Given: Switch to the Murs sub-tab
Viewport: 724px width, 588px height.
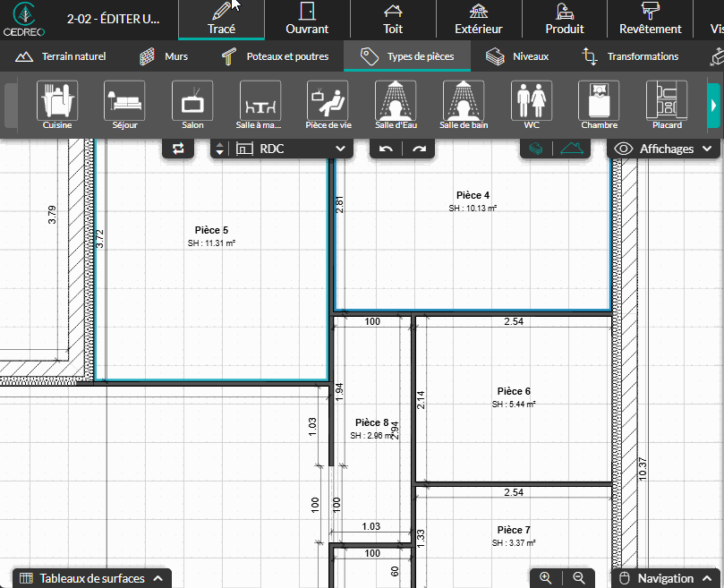Looking at the screenshot, I should pyautogui.click(x=163, y=56).
